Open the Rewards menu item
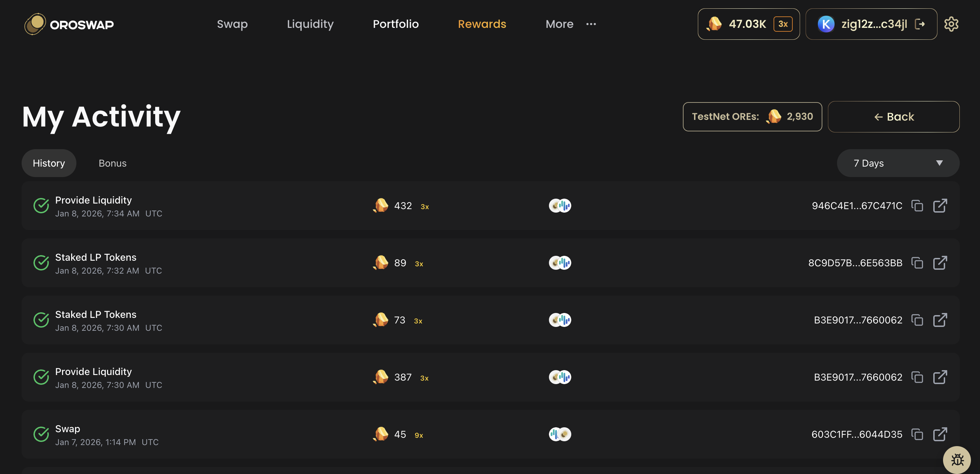Screen dimensions: 980x474 click(x=482, y=24)
